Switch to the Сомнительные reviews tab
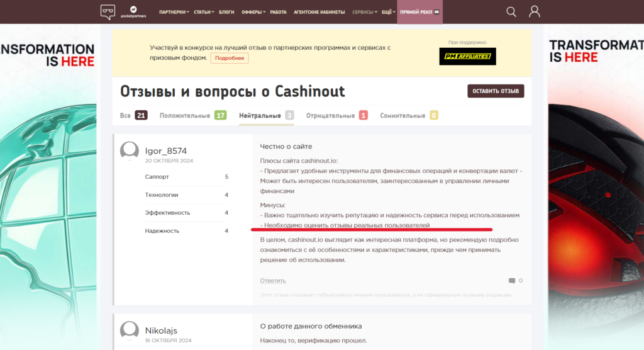Viewport: 644px width, 350px height. click(409, 116)
